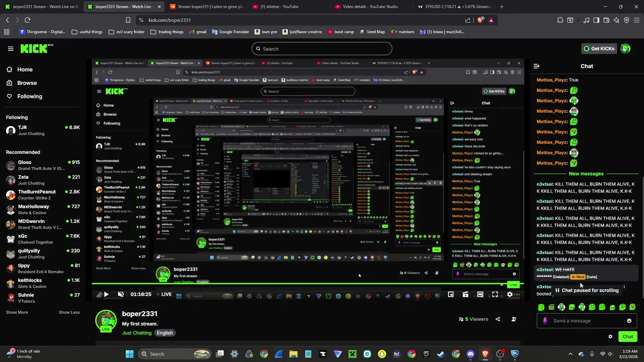Switch to the 'Stream boper231' browser tab

(206, 7)
